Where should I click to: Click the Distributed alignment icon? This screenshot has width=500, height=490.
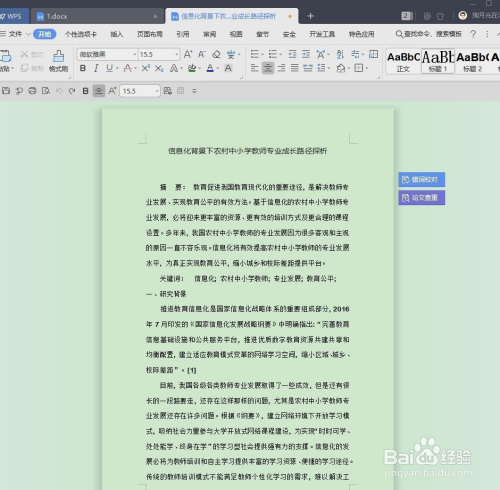pos(308,68)
